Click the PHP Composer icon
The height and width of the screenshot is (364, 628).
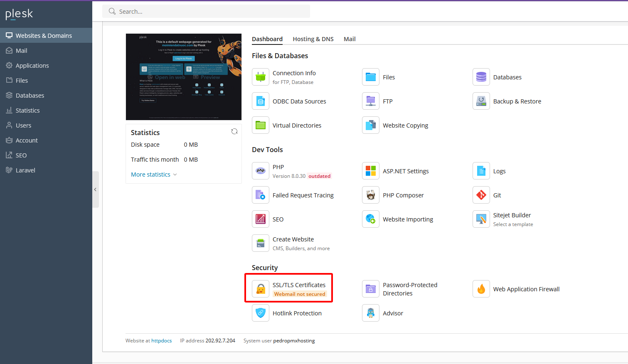point(371,195)
